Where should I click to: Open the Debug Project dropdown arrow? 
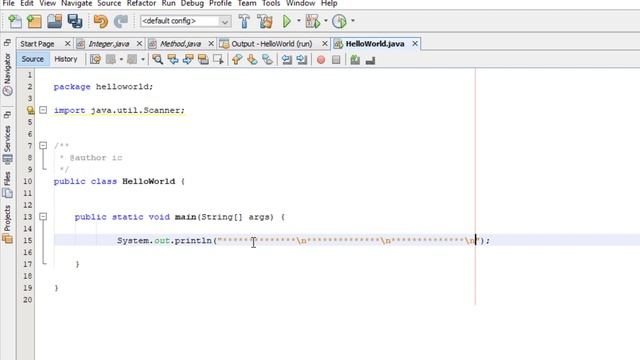click(326, 21)
